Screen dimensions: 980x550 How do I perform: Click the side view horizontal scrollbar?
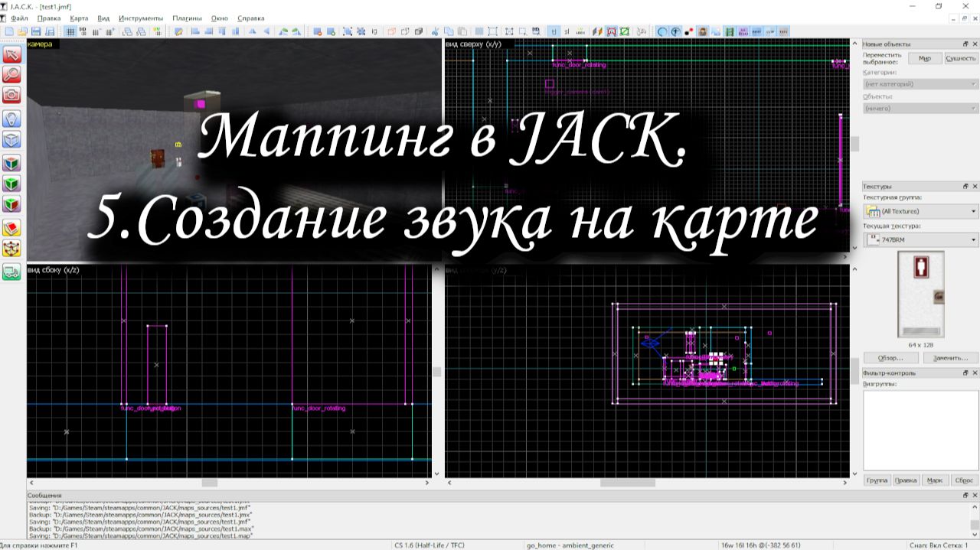(229, 483)
